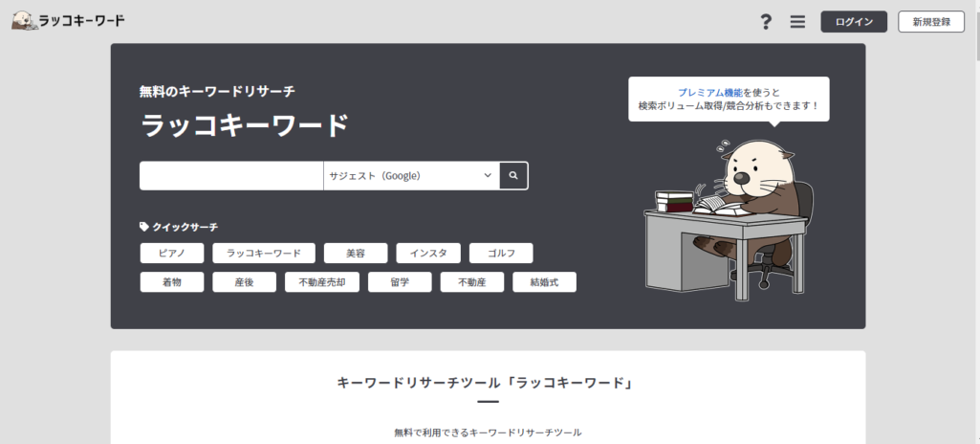980x444 pixels.
Task: Select the ラッコキーワード quick search tag
Action: 263,254
